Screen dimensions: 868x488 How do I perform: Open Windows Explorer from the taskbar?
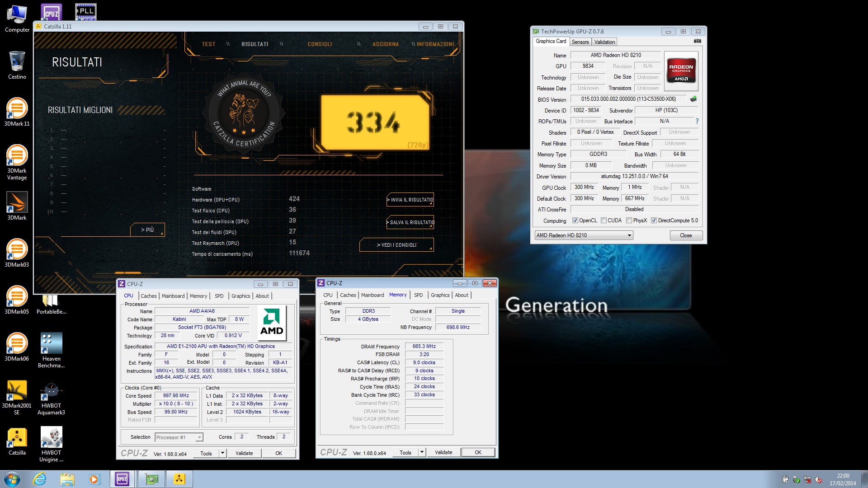click(67, 479)
